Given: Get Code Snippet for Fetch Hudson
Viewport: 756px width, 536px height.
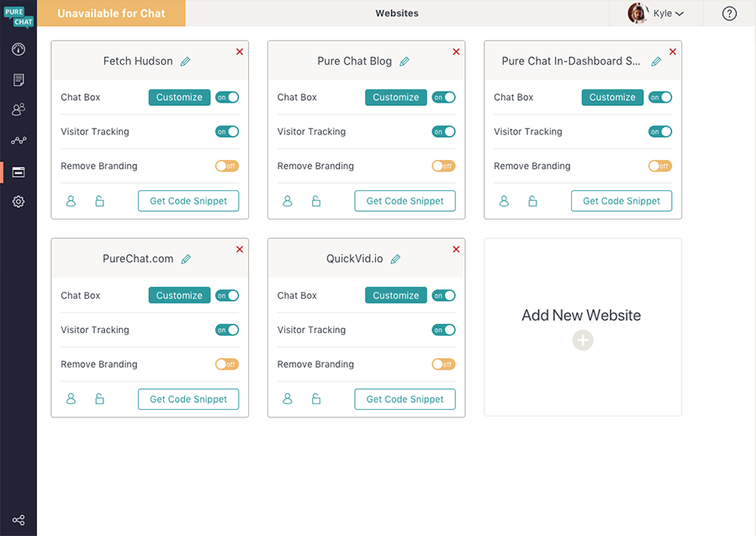Looking at the screenshot, I should (188, 201).
